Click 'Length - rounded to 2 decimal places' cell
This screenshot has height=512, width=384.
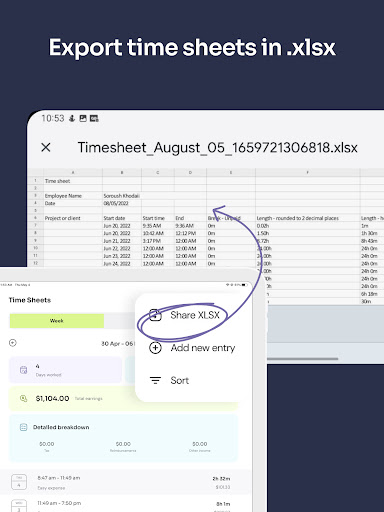307,218
